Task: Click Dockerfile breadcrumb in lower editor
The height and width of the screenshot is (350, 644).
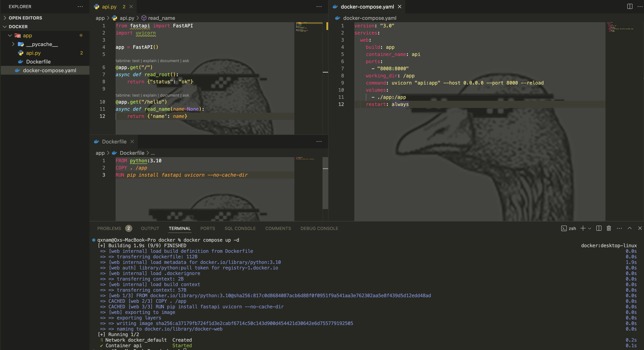Action: tap(132, 153)
